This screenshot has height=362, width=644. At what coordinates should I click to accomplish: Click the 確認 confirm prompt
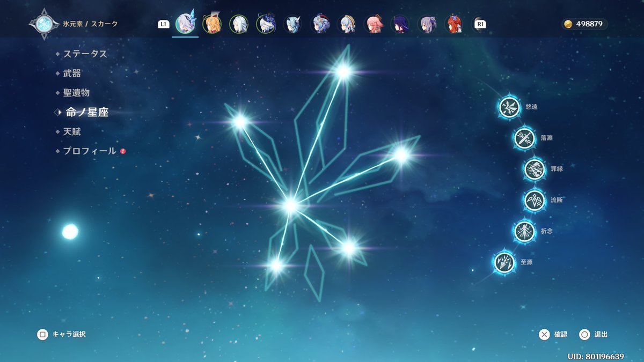pyautogui.click(x=553, y=335)
